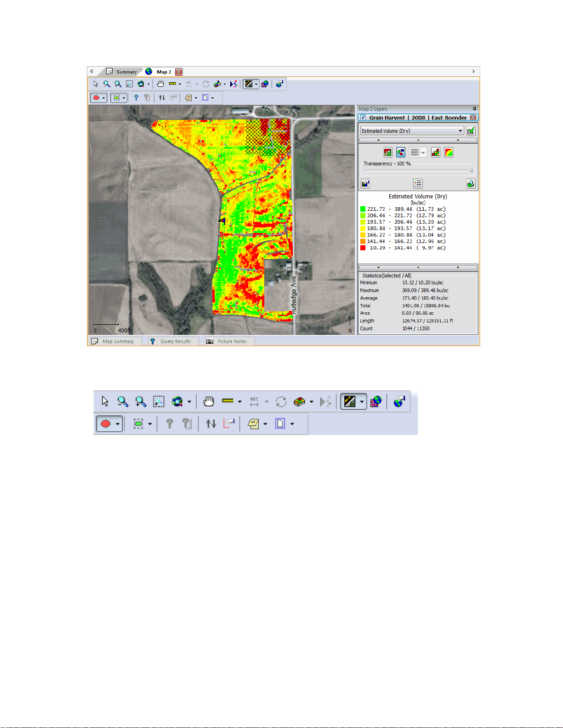Toggle the highlighted diagonal-line map mode button

249,84
